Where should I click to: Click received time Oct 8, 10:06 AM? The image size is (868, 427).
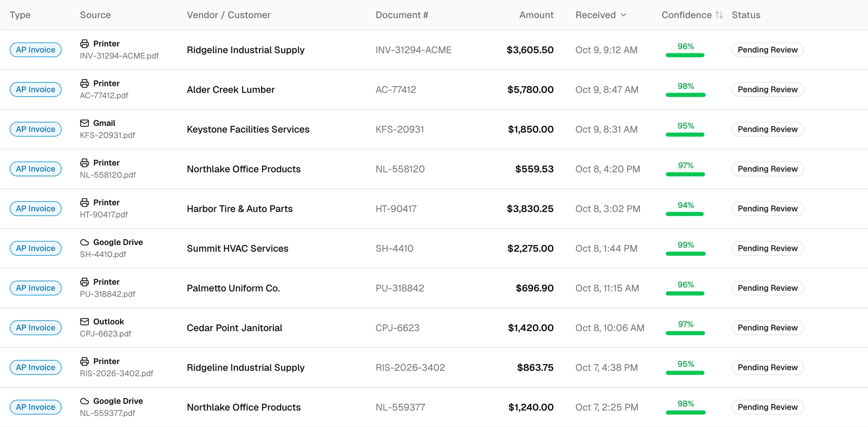(x=610, y=328)
